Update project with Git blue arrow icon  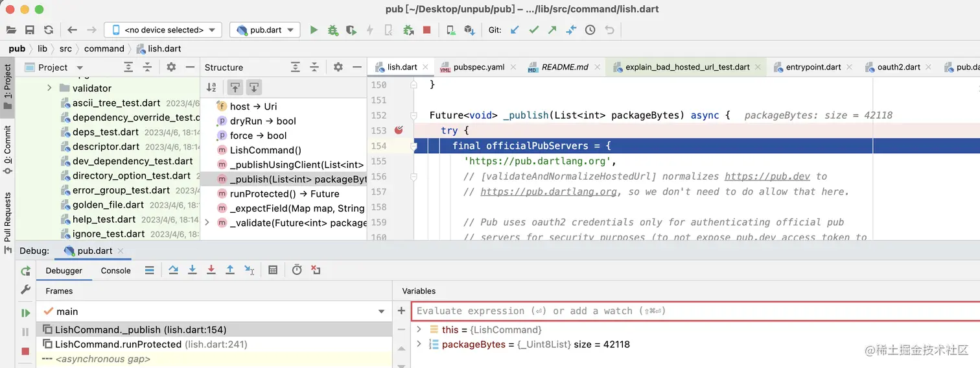tap(515, 30)
